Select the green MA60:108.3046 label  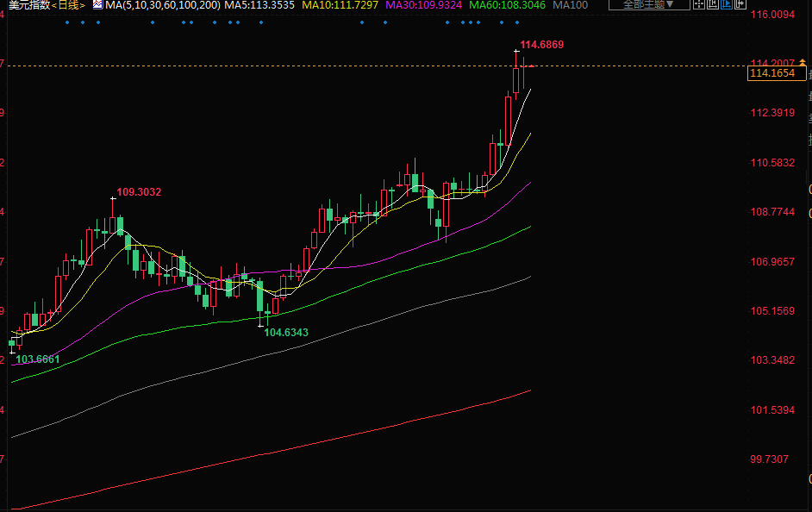point(507,5)
